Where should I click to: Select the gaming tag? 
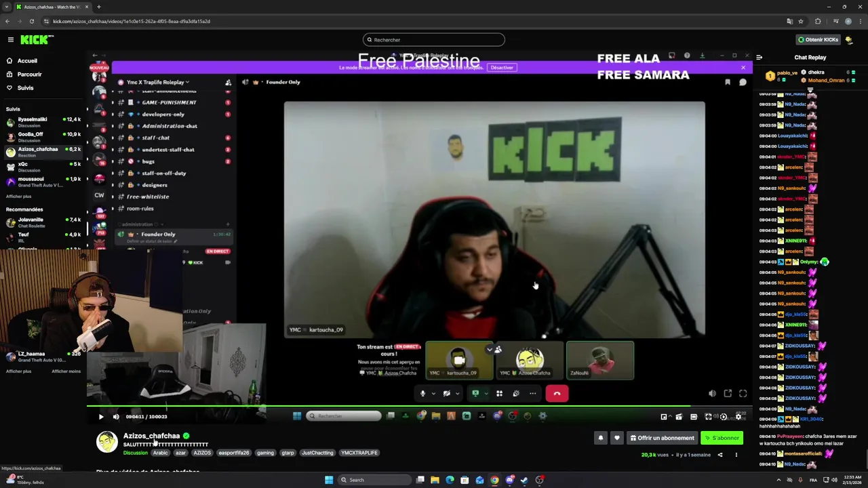[265, 453]
